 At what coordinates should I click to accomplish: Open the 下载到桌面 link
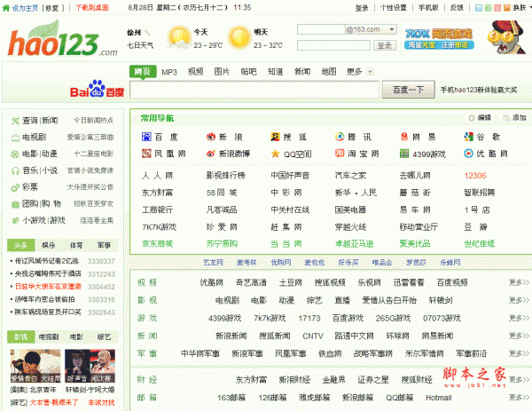coord(92,7)
